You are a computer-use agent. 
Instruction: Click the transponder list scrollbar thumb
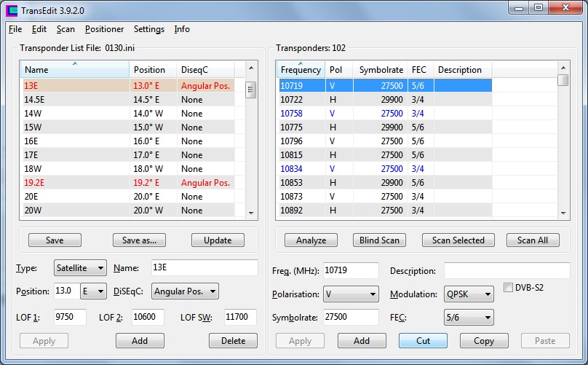point(563,80)
